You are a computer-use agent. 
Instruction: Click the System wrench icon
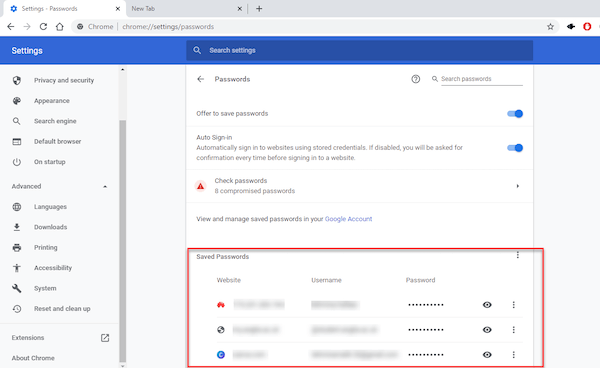pyautogui.click(x=17, y=288)
